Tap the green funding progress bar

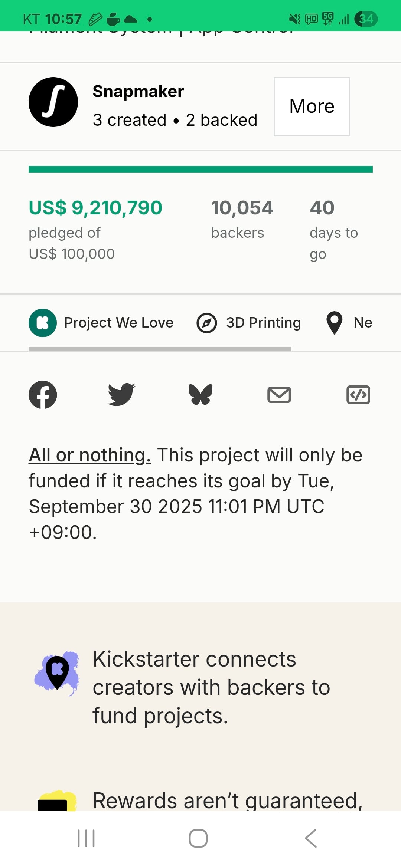[200, 170]
